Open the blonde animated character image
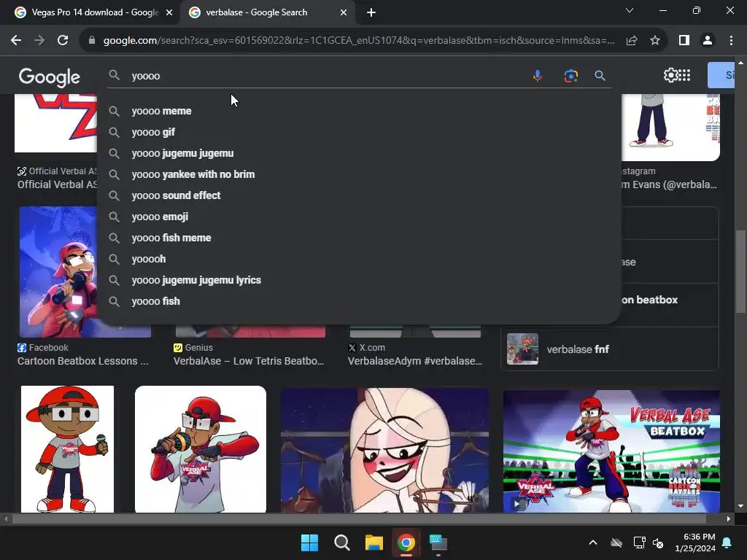 [x=384, y=451]
